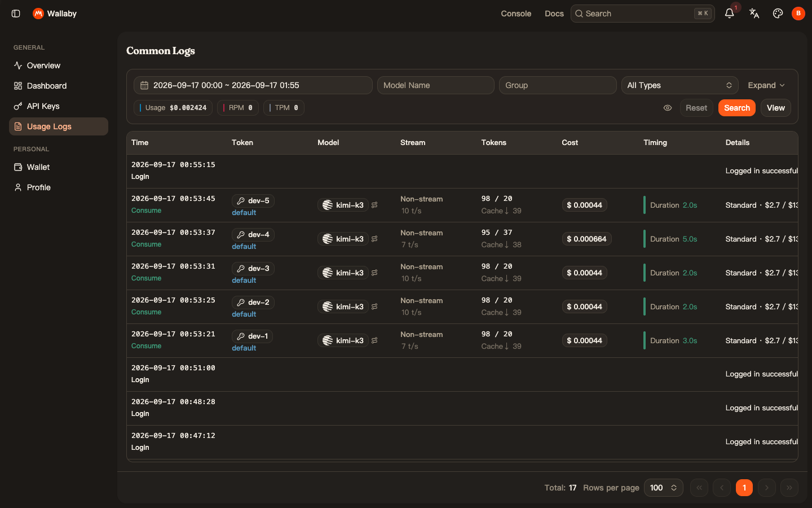
Task: Open Profile in sidebar
Action: (x=59, y=187)
